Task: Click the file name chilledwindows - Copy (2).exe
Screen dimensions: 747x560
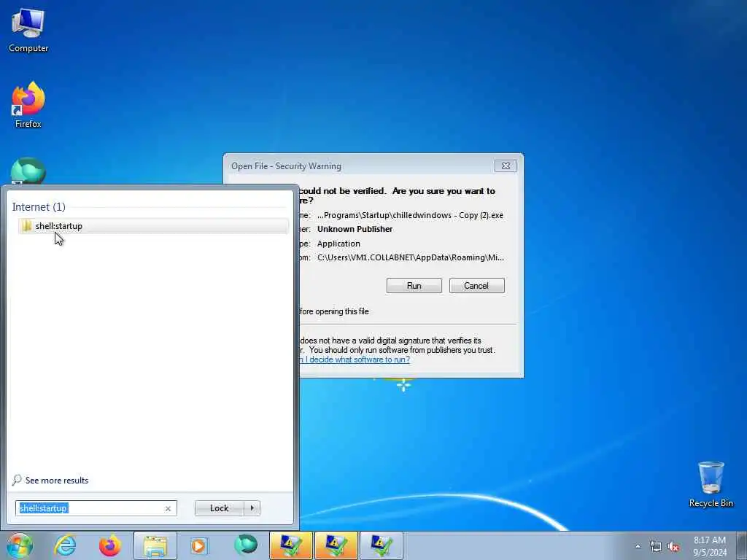Action: pos(410,215)
